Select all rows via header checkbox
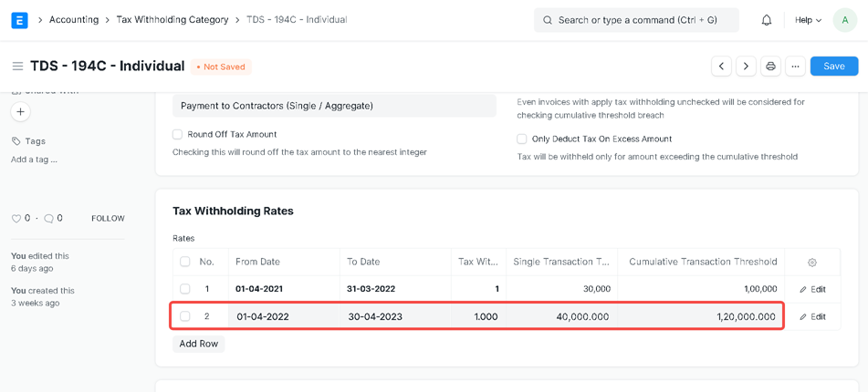Image resolution: width=868 pixels, height=392 pixels. [185, 262]
